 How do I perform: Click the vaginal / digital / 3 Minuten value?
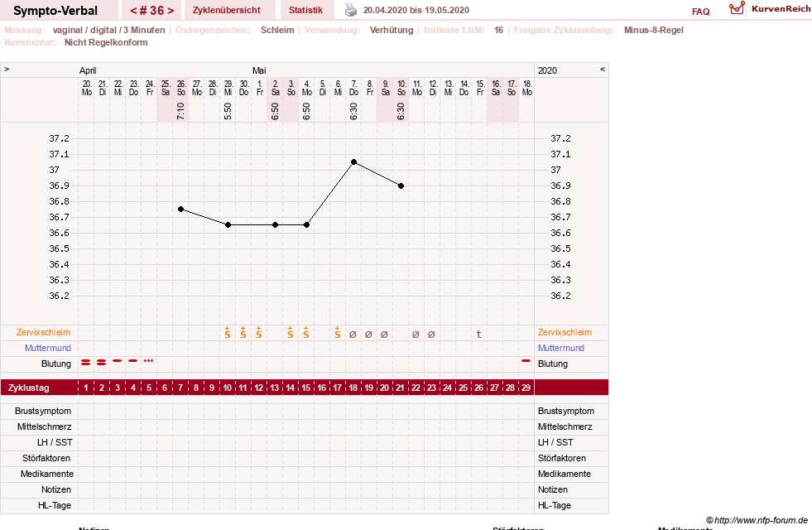tap(108, 30)
